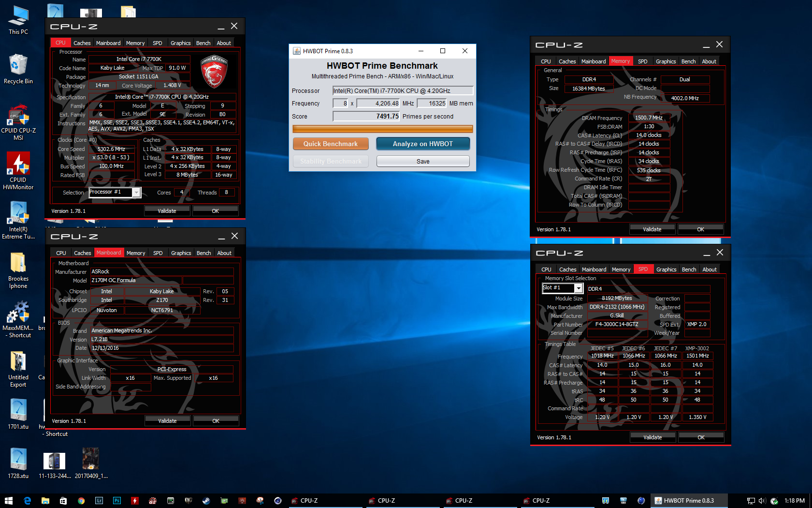Click Save in HWBOT Prime window
812x508 pixels.
tap(423, 161)
